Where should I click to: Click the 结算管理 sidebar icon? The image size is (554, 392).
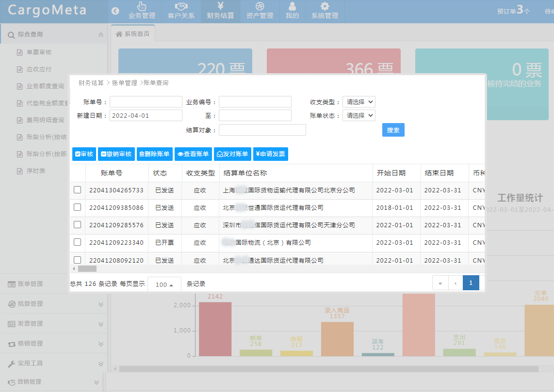[x=12, y=304]
